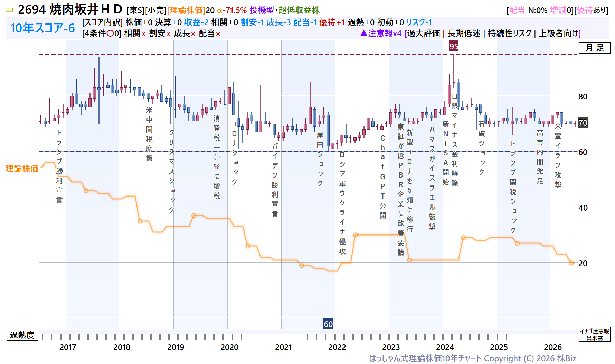Screen dimensions: 615x364
Task: Click the × mark after 配当
Action: [218, 34]
